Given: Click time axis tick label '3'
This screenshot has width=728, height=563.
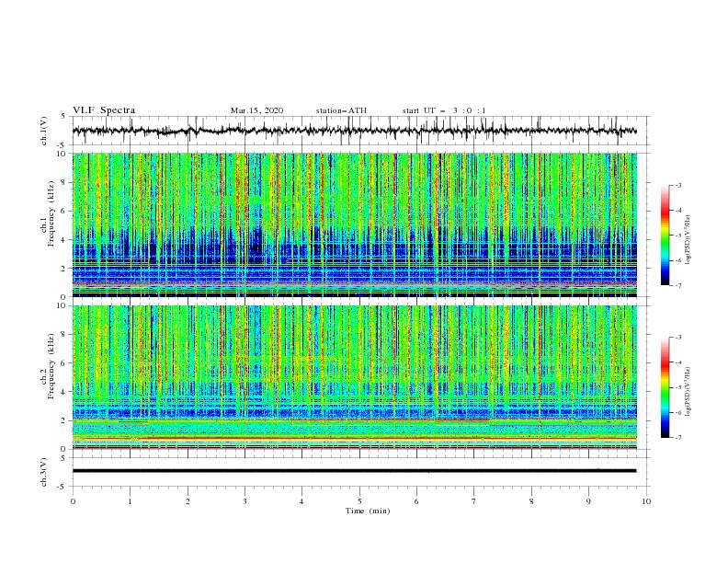Looking at the screenshot, I should 245,501.
